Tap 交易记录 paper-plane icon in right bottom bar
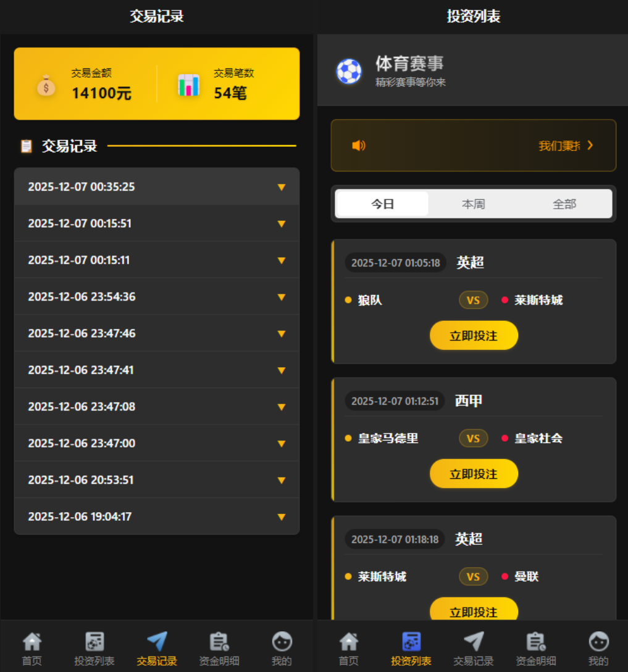Image resolution: width=628 pixels, height=672 pixels. pyautogui.click(x=474, y=642)
